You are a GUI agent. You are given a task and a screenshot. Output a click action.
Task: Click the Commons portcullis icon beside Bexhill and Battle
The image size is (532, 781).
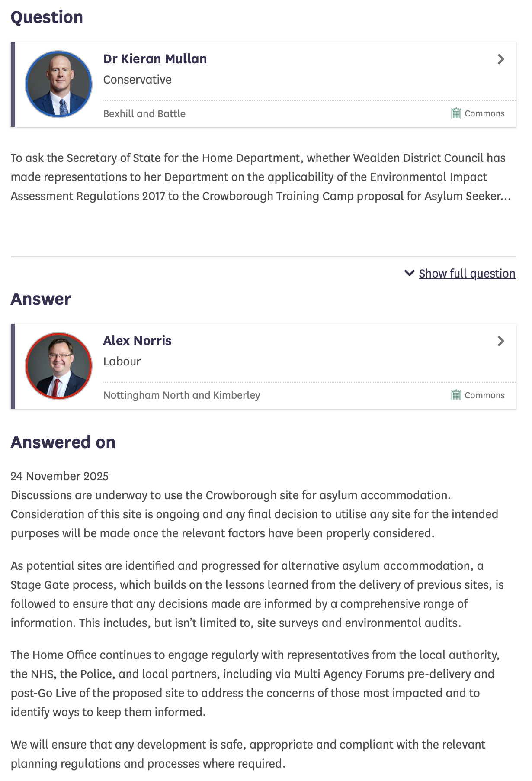(x=456, y=113)
